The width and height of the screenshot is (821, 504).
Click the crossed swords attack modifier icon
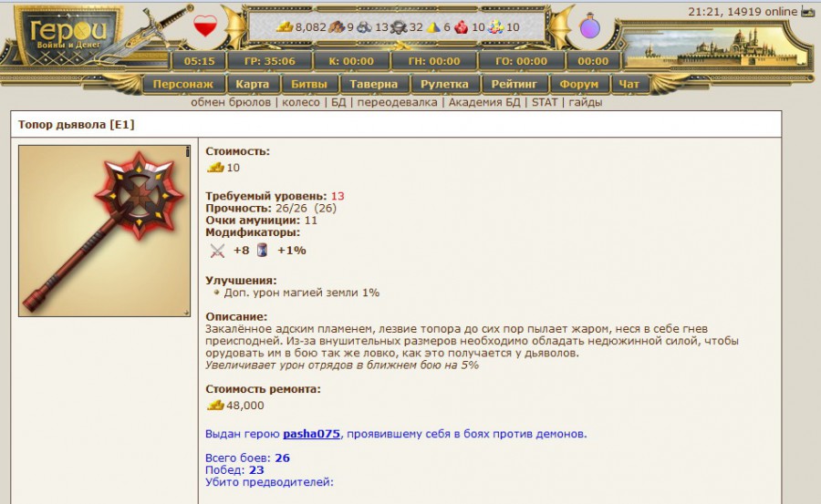(x=217, y=251)
